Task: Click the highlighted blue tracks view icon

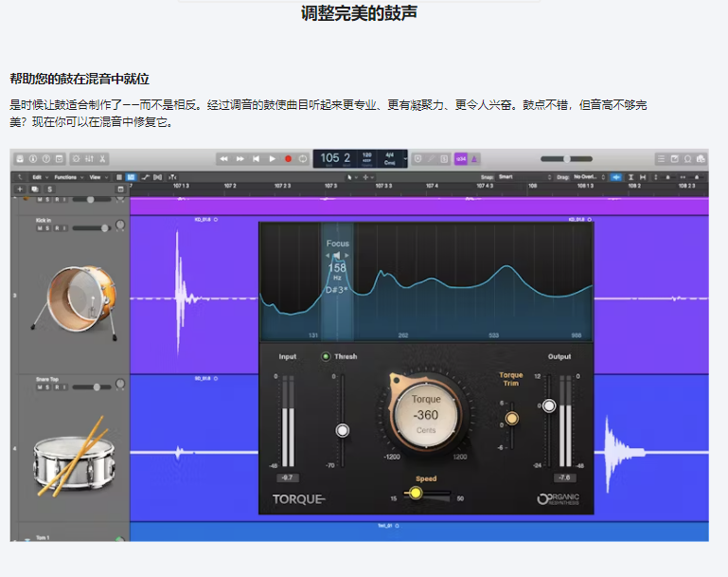Action: pos(132,177)
